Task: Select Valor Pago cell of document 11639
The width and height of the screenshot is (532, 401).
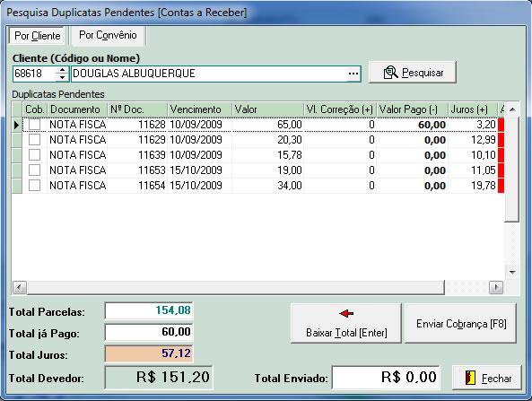Action: [x=412, y=155]
